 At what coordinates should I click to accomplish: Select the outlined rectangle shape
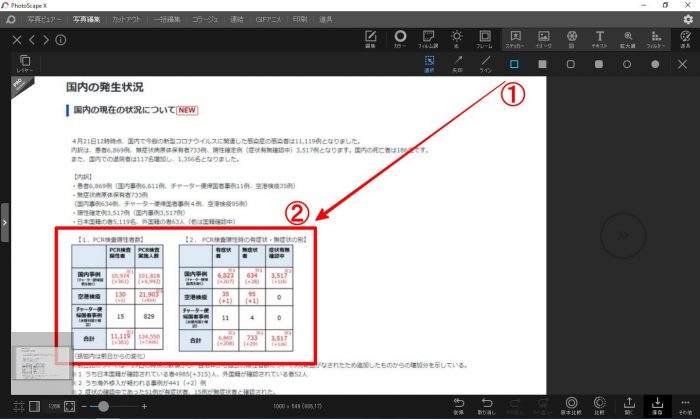[514, 64]
